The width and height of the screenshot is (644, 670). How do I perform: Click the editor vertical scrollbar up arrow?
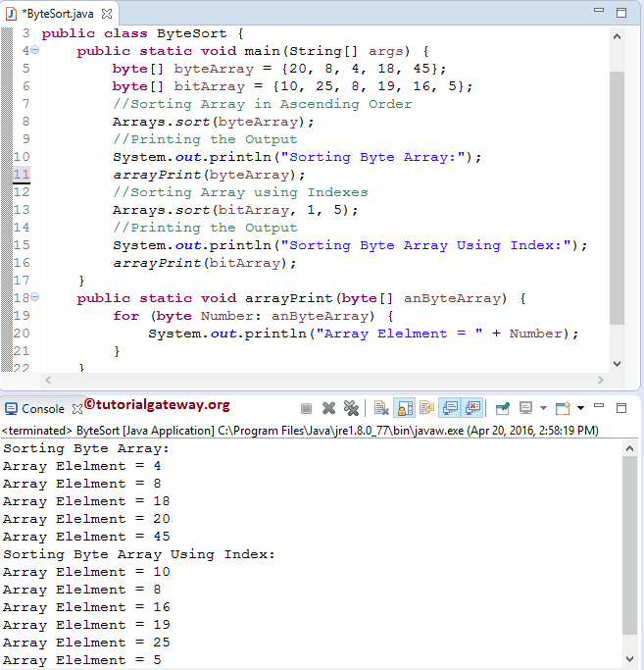click(617, 36)
